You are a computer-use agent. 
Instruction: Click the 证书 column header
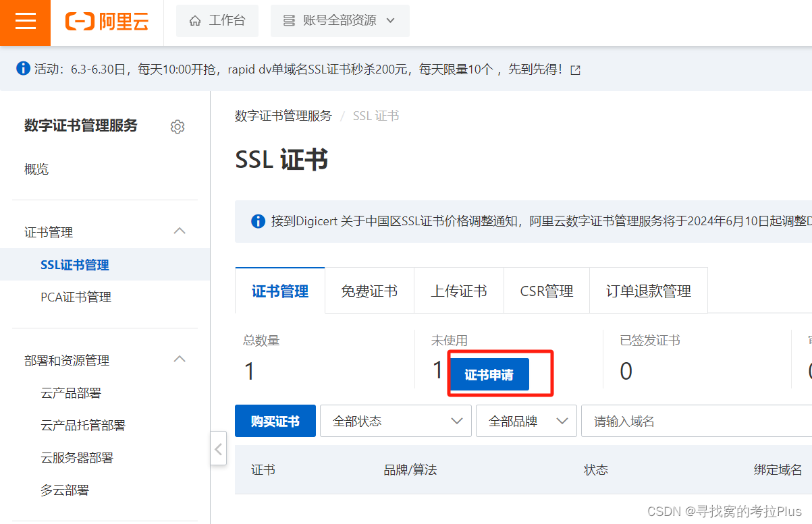click(263, 470)
